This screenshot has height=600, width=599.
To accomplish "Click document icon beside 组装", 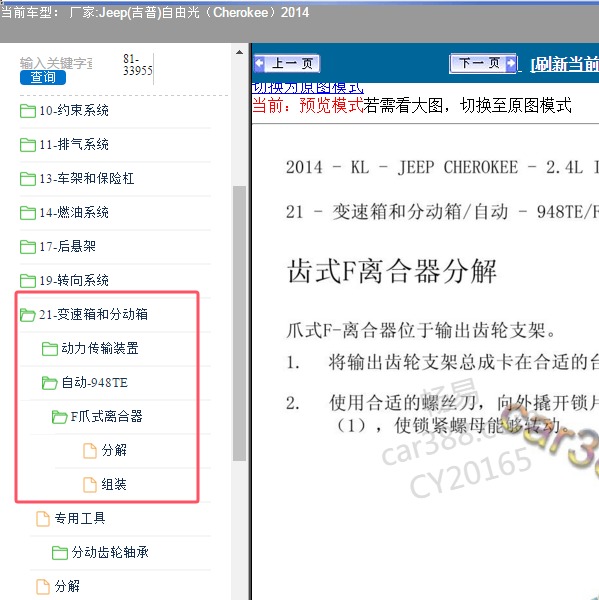I will pyautogui.click(x=90, y=484).
